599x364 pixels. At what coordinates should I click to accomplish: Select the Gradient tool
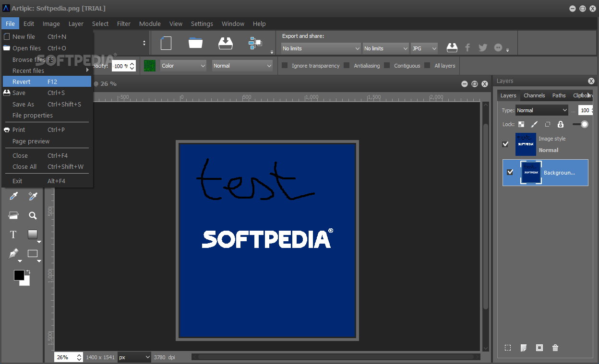coord(33,235)
